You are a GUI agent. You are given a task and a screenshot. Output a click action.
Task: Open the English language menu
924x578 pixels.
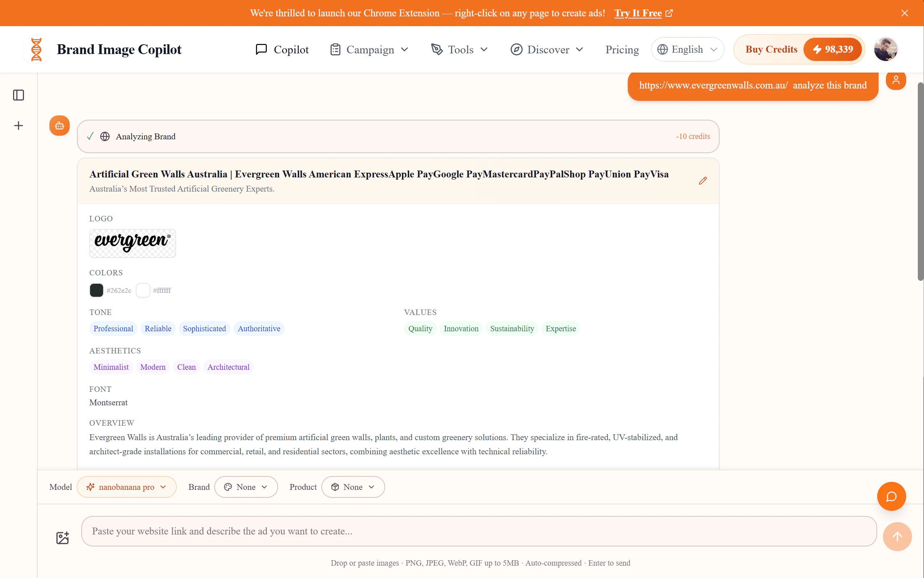(x=687, y=49)
